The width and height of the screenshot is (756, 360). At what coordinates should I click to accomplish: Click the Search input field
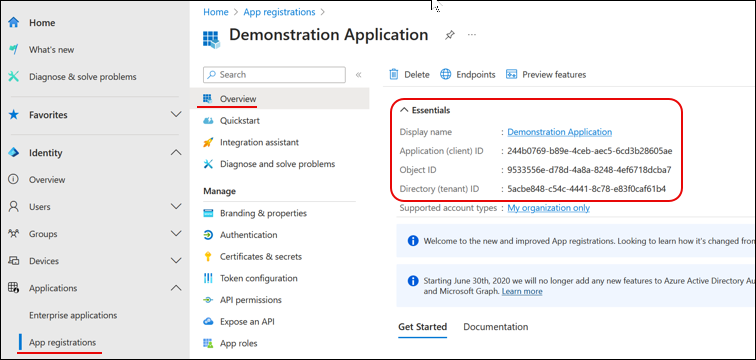pos(274,75)
